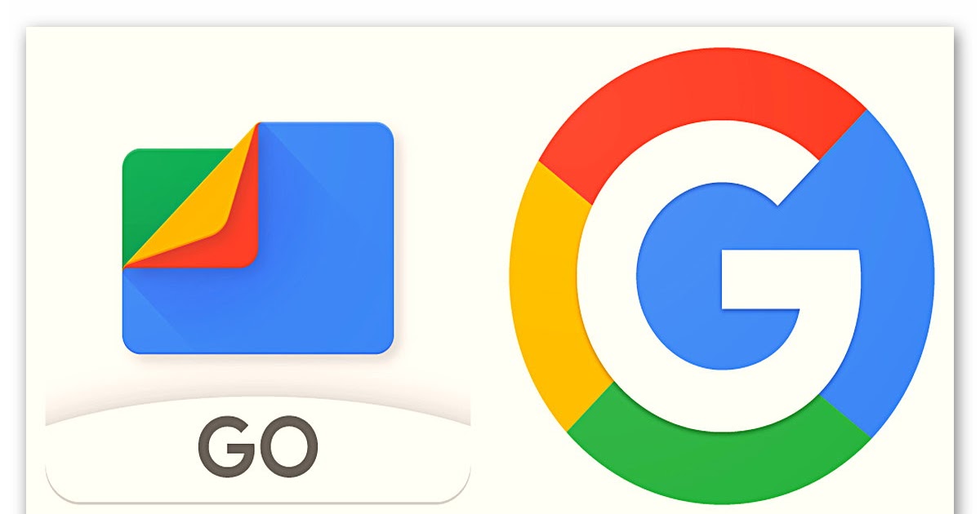This screenshot has width=980, height=514.
Task: Click the Files Go folder icon
Action: point(258,237)
